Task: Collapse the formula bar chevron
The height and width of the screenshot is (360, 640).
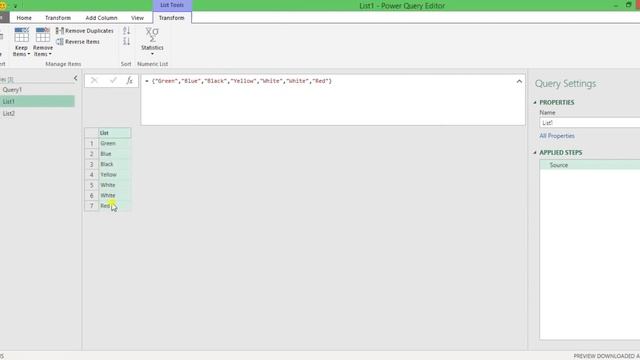Action: (519, 81)
